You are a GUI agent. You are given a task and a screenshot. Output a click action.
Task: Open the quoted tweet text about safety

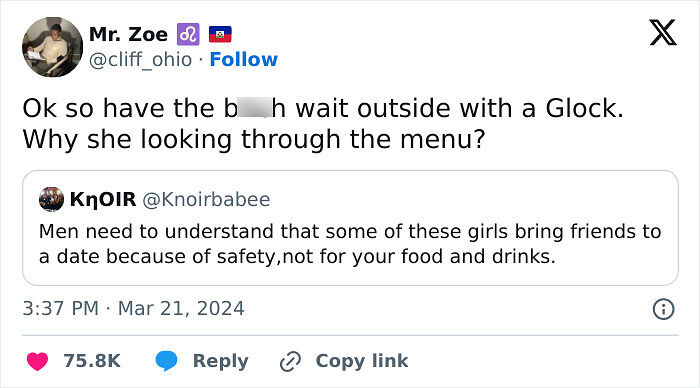click(x=350, y=244)
